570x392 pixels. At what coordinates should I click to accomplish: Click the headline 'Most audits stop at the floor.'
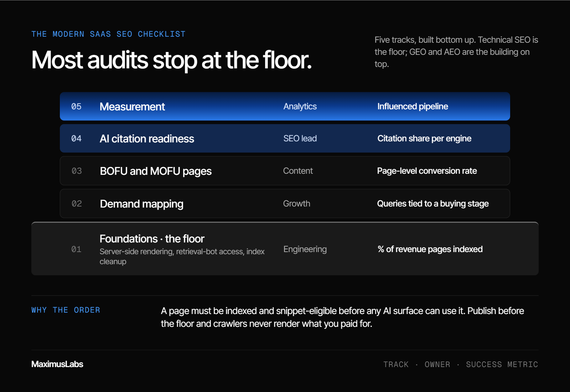(171, 60)
